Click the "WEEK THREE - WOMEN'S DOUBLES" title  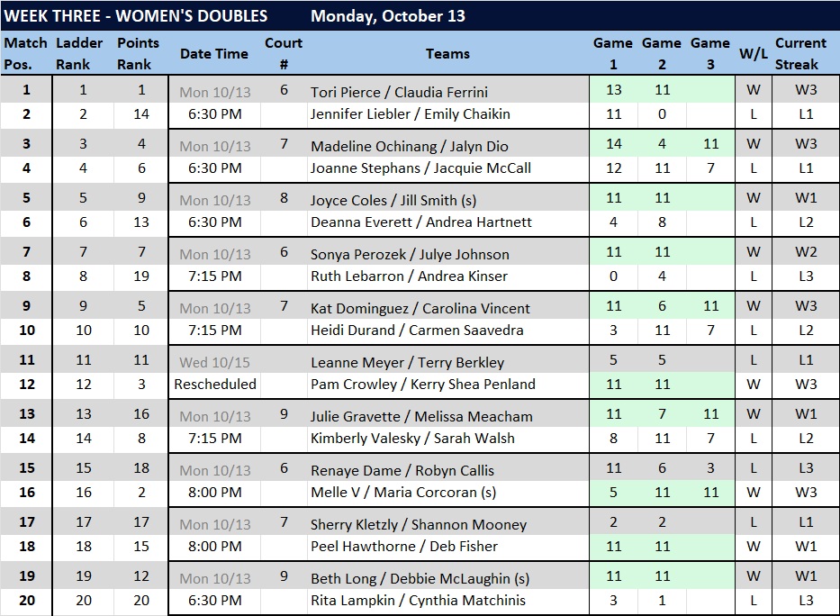pyautogui.click(x=136, y=16)
